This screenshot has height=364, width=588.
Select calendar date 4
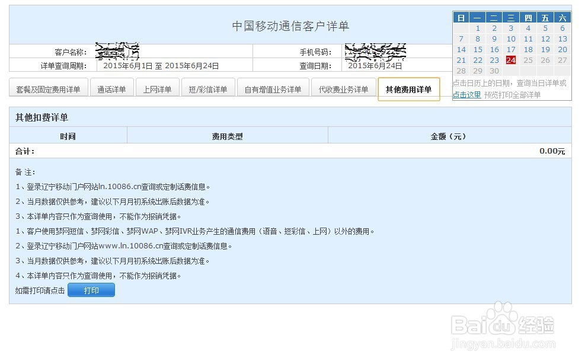[528, 28]
